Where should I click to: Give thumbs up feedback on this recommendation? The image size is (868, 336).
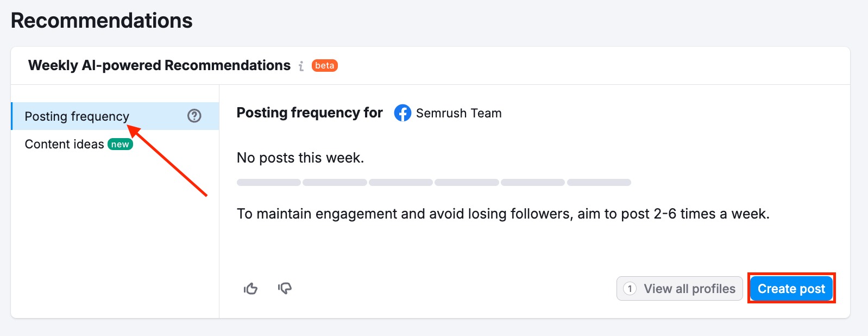[x=250, y=288]
